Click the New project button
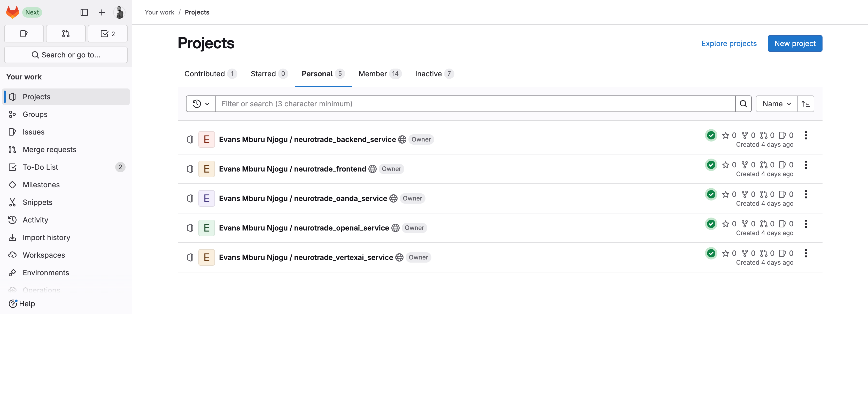The height and width of the screenshot is (394, 868). tap(795, 43)
